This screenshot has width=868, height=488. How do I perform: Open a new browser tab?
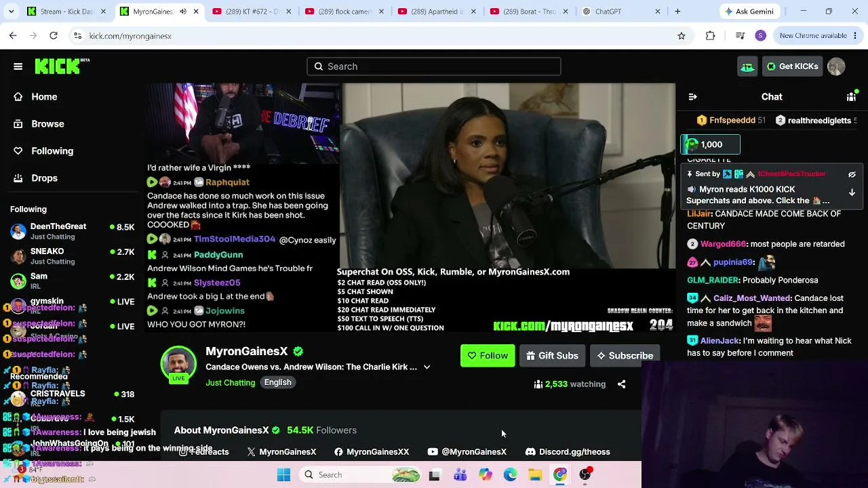[677, 12]
